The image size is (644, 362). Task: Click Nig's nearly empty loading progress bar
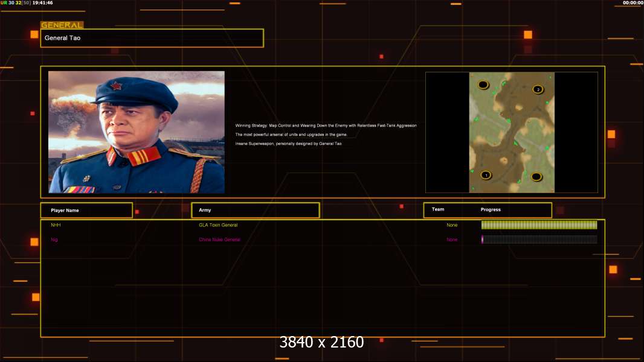[539, 240]
